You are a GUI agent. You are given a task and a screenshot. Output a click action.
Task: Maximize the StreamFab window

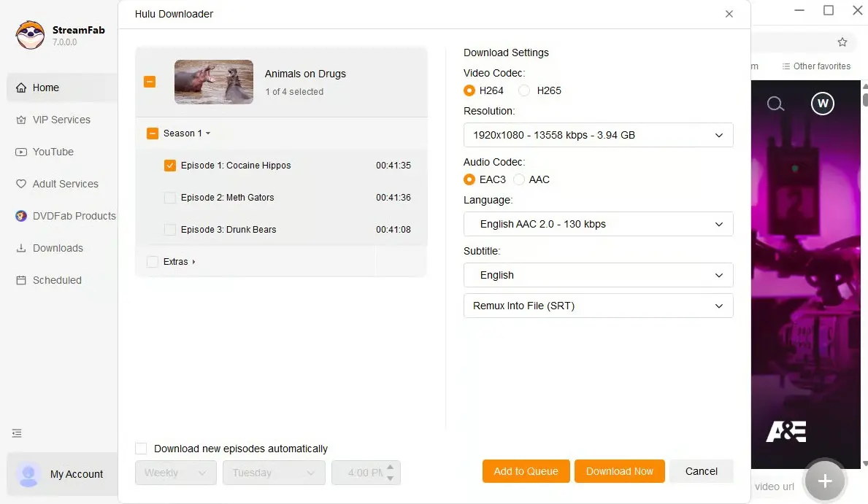point(829,10)
